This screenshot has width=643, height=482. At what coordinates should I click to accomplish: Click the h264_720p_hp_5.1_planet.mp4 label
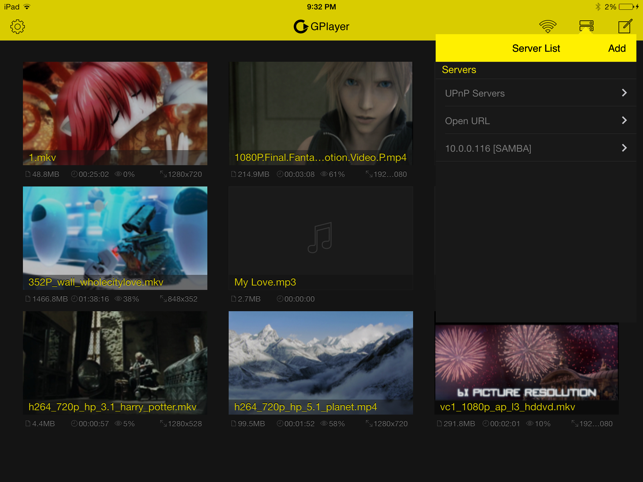pos(306,407)
